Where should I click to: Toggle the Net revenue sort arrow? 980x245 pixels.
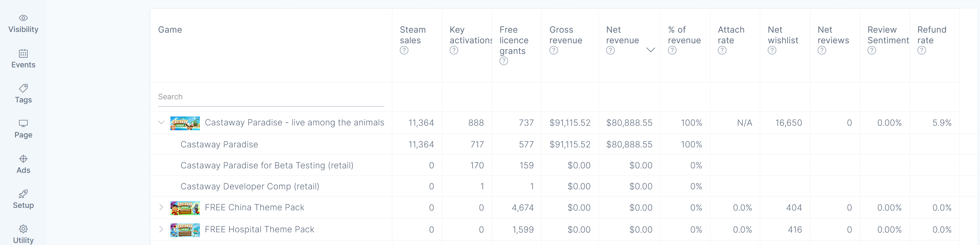point(650,50)
